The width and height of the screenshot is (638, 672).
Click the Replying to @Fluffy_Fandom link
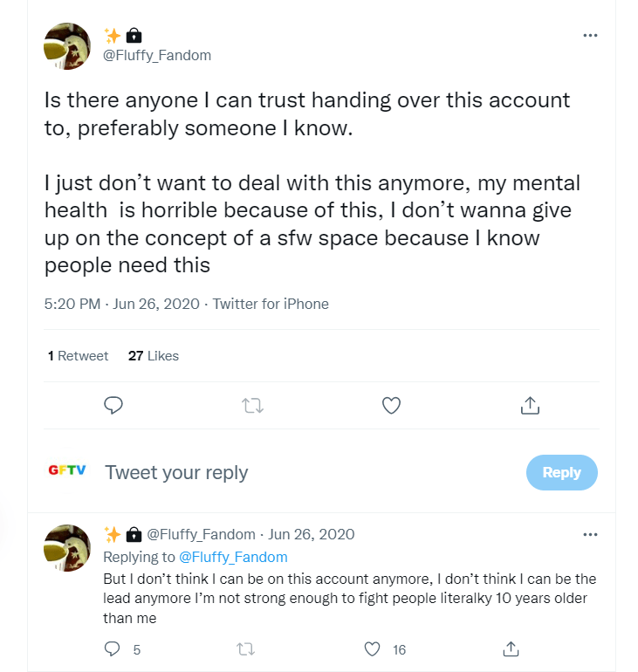pos(233,557)
